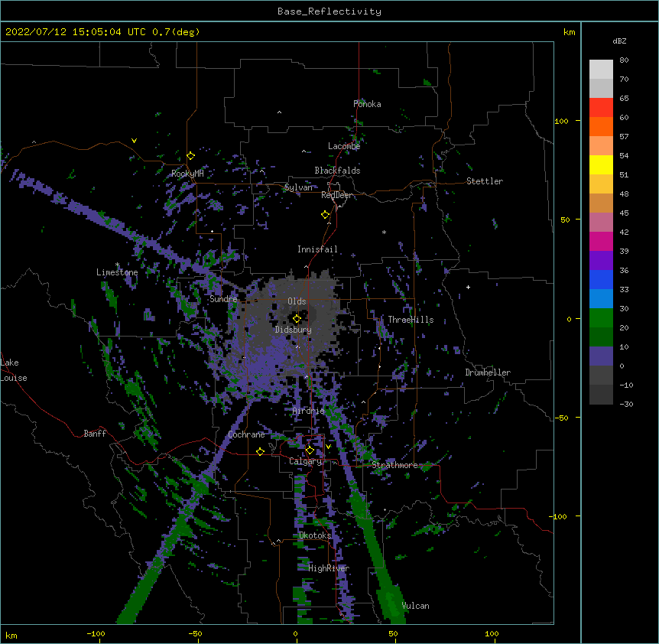Select the light gray 70–80 dBZ swatch
659x644 pixels.
click(x=601, y=70)
